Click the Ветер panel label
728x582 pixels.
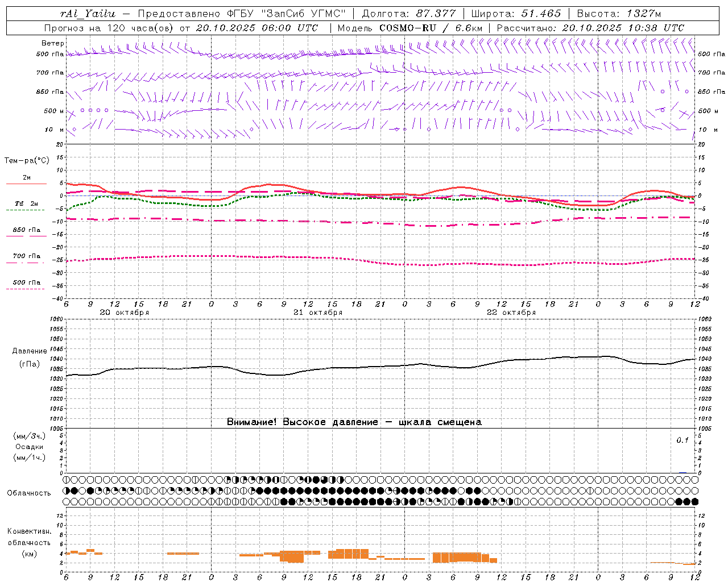click(53, 43)
